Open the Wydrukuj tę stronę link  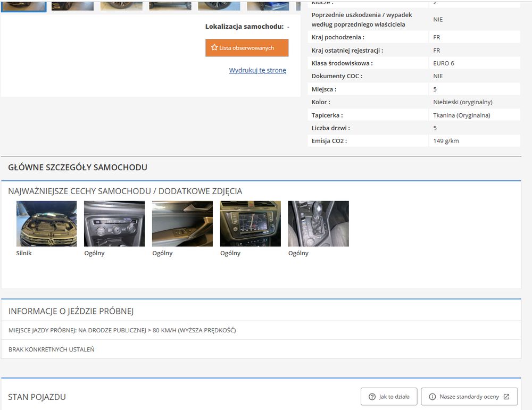coord(257,70)
